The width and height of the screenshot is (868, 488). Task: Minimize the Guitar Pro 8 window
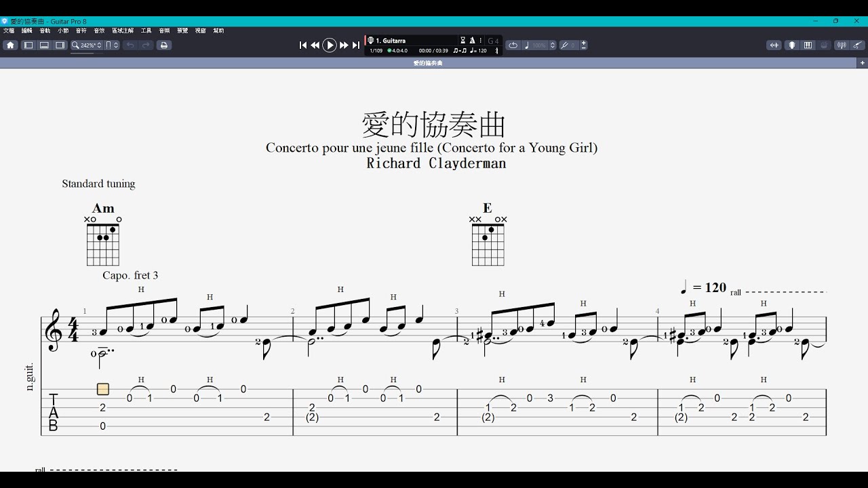pyautogui.click(x=816, y=21)
